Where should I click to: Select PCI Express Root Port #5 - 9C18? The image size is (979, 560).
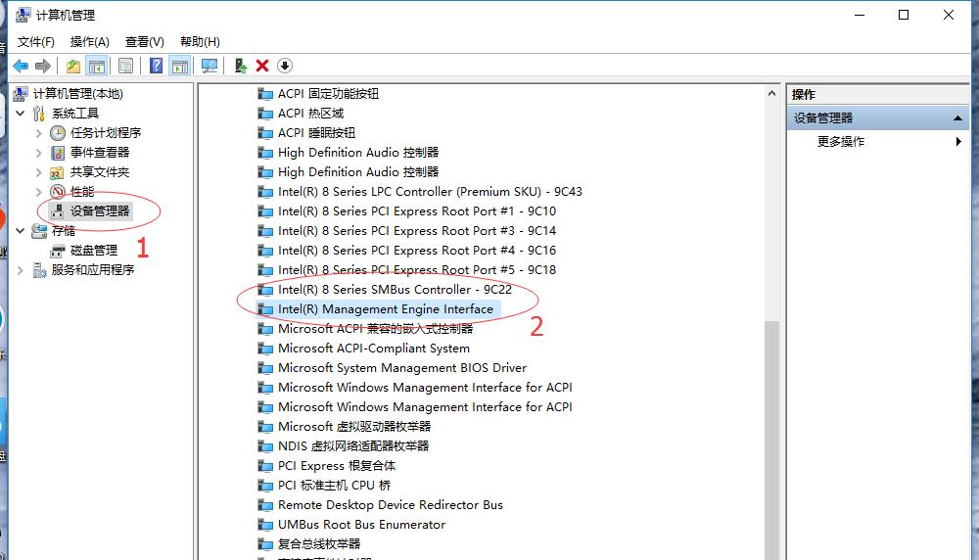click(417, 269)
